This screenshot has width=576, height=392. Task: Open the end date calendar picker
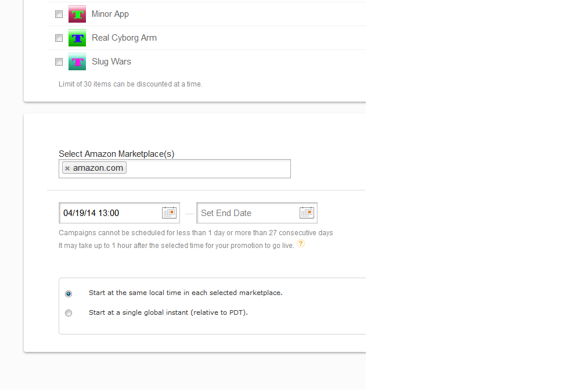pyautogui.click(x=307, y=213)
